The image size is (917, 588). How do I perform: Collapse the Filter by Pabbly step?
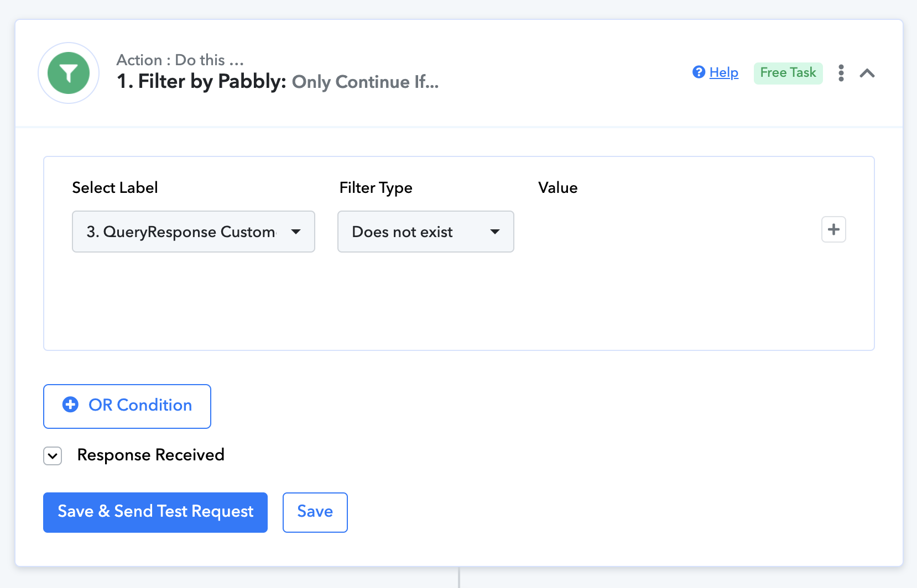coord(867,73)
